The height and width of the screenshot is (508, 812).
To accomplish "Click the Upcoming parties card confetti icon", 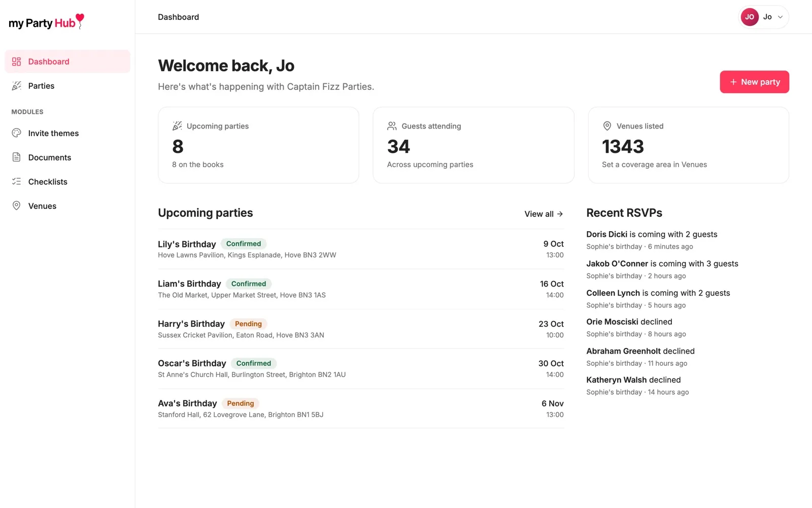I will [x=177, y=125].
